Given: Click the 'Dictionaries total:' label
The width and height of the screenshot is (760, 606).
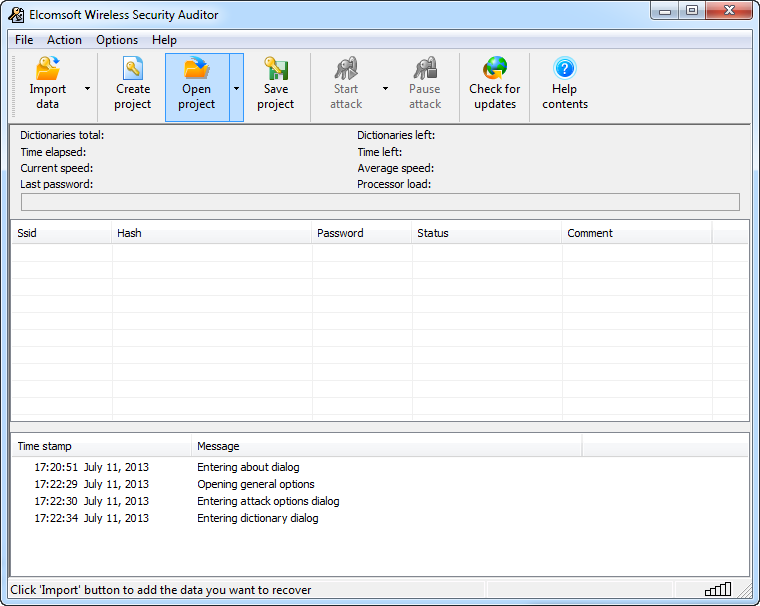Looking at the screenshot, I should click(x=62, y=135).
